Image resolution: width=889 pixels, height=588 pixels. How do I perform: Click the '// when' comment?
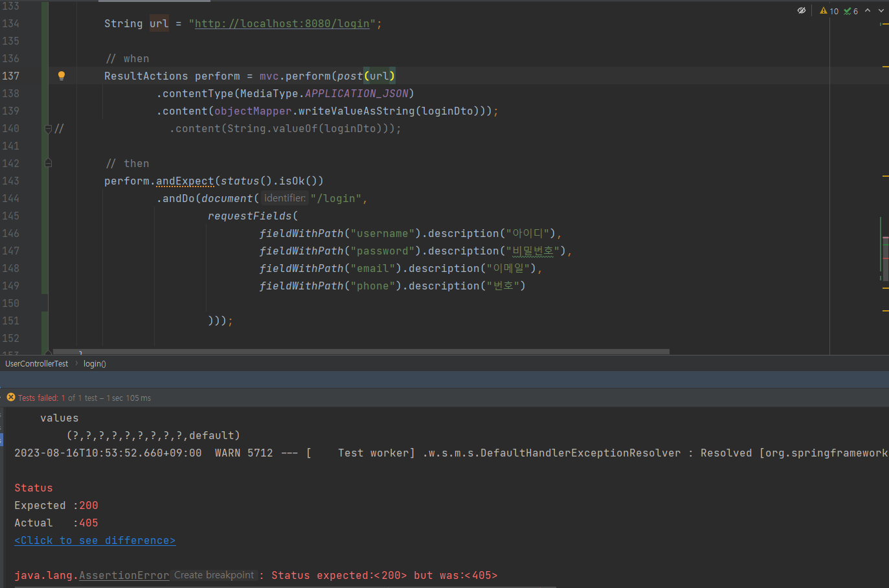coord(128,59)
